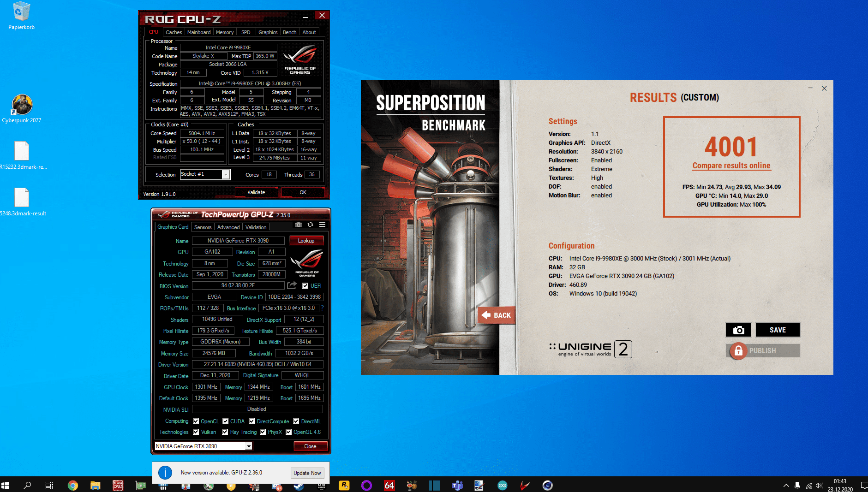Image resolution: width=868 pixels, height=492 pixels.
Task: Click the Validate button in CPU-Z
Action: click(x=256, y=192)
